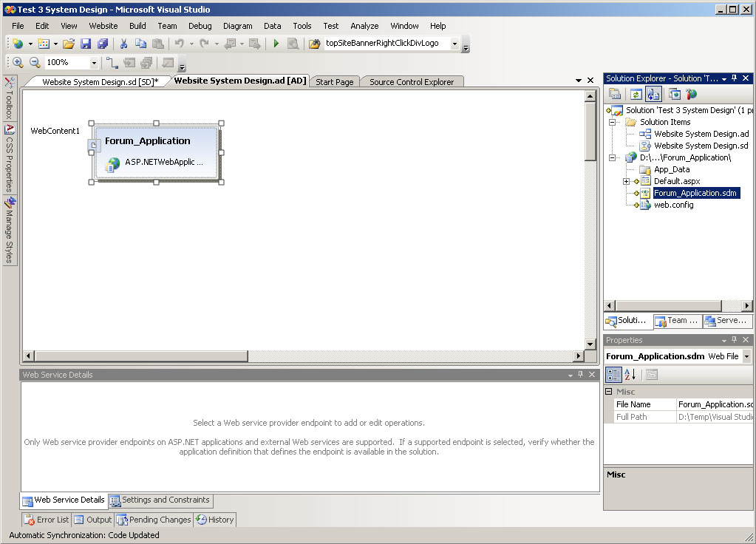756x544 pixels.
Task: Click the New Project toolbar icon
Action: (18, 44)
